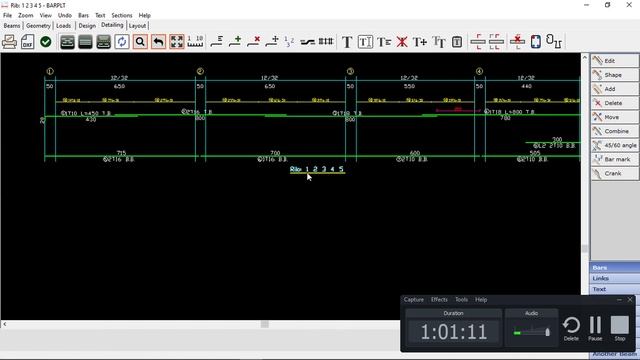Screen dimensions: 640x360
Task: Pause the screen recording
Action: [595, 329]
